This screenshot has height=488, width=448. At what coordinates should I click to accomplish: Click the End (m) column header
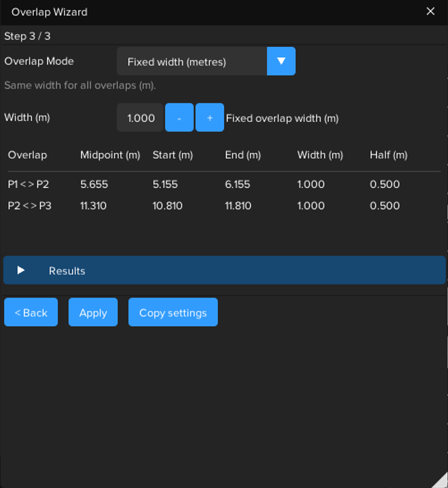(x=242, y=155)
